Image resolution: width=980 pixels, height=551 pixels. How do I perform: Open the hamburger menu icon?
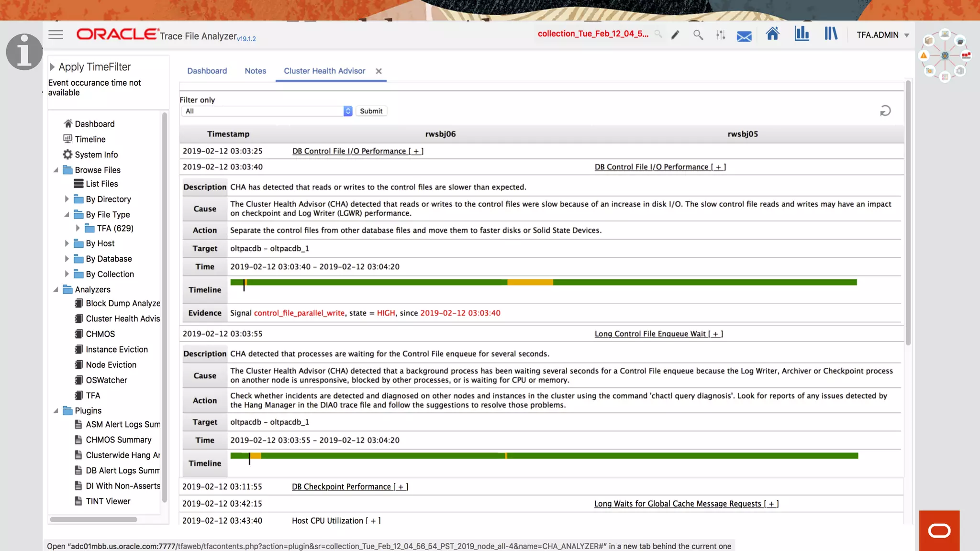56,34
